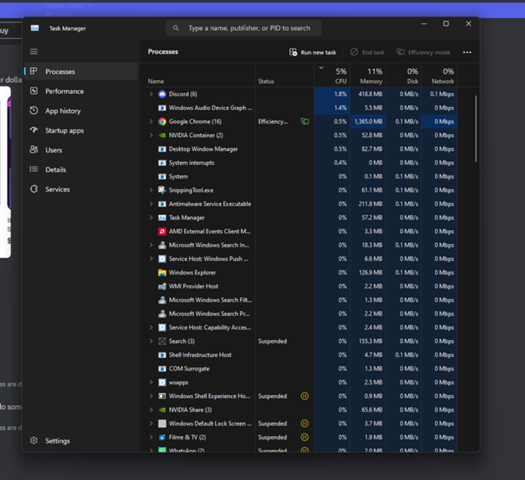
Task: Click the Discord process icon
Action: click(162, 94)
